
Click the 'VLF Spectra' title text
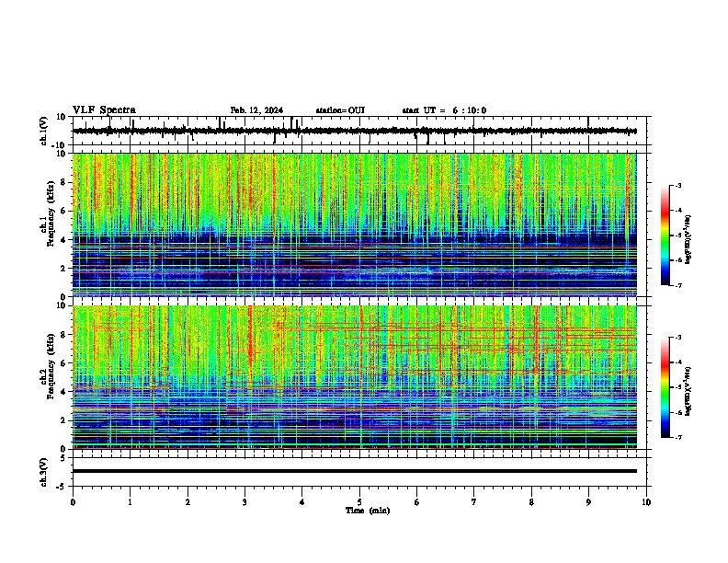[104, 110]
